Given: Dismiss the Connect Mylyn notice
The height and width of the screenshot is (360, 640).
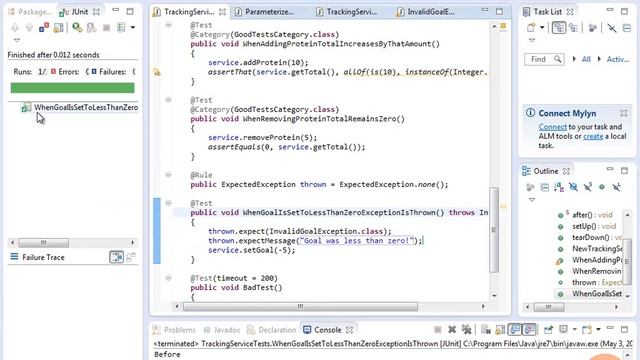Looking at the screenshot, I should (624, 113).
